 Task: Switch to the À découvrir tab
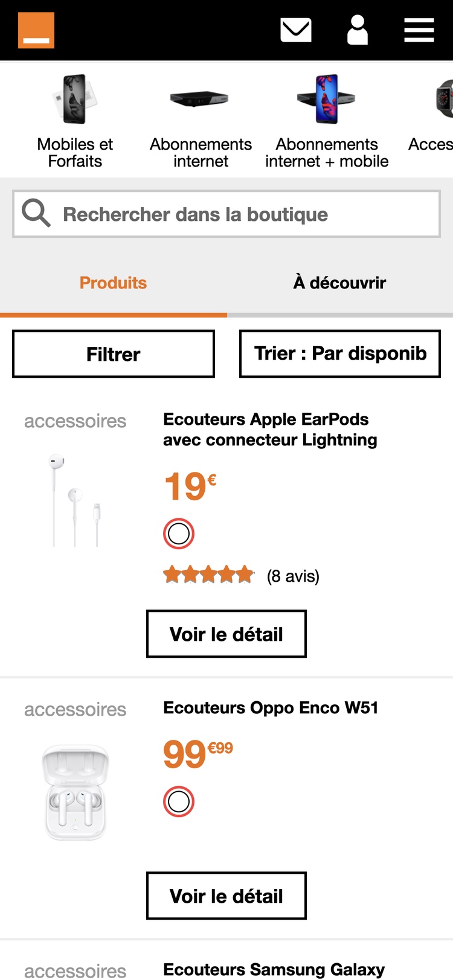[339, 282]
